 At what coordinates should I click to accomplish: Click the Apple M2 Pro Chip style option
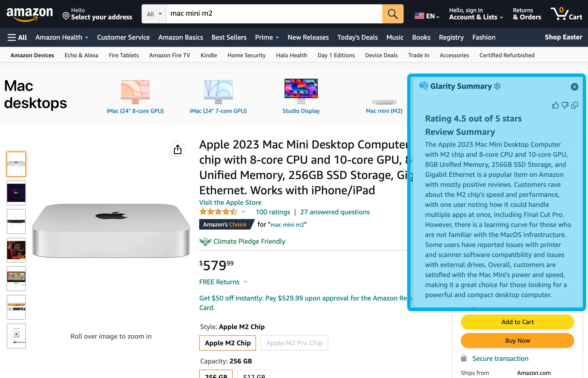(294, 342)
